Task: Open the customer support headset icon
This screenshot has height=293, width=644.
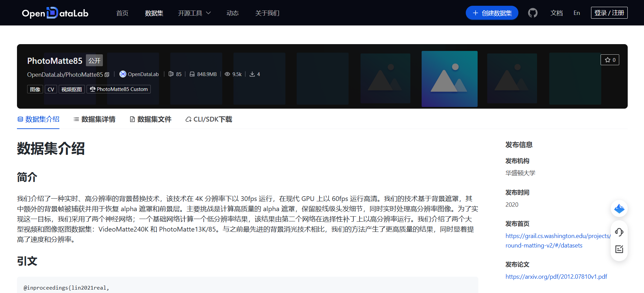Action: click(x=619, y=232)
